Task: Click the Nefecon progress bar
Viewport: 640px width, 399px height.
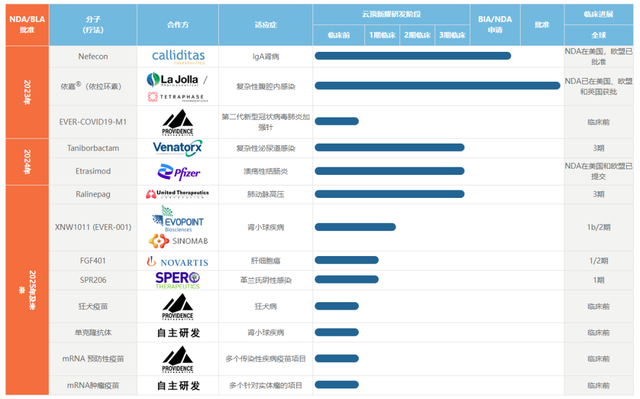Action: (413, 56)
